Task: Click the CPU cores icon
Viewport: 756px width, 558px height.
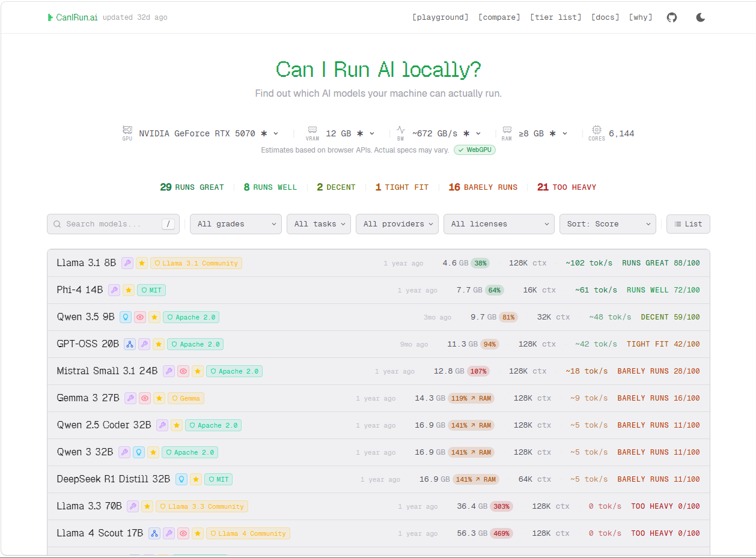Action: [x=597, y=130]
